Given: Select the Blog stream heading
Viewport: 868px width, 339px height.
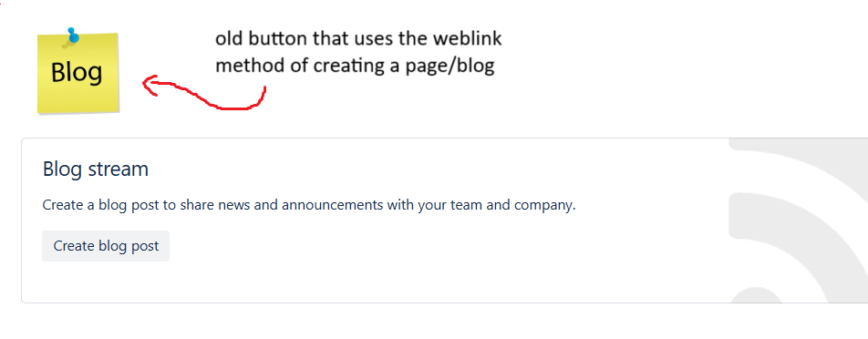Looking at the screenshot, I should (x=95, y=169).
